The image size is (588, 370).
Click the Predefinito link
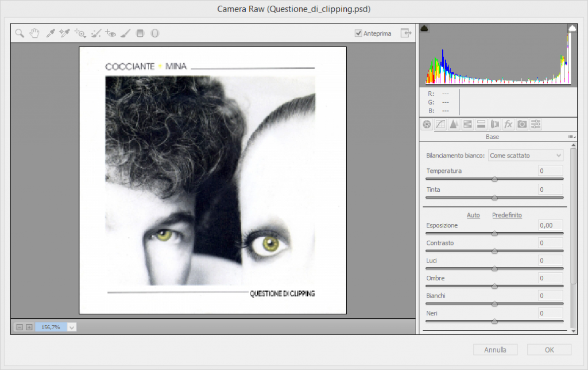coord(507,215)
